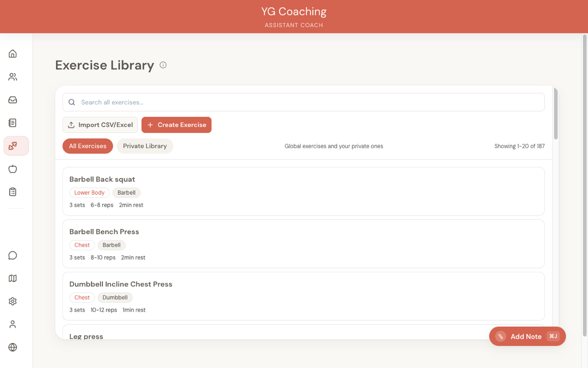Select the Clients people icon in sidebar
588x368 pixels.
[x=12, y=77]
